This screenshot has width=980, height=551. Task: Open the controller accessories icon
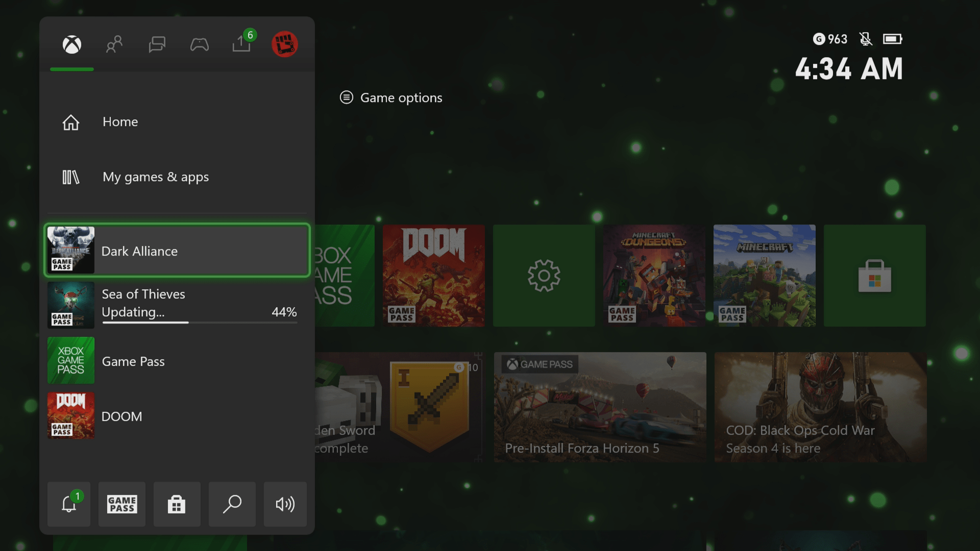click(x=200, y=45)
